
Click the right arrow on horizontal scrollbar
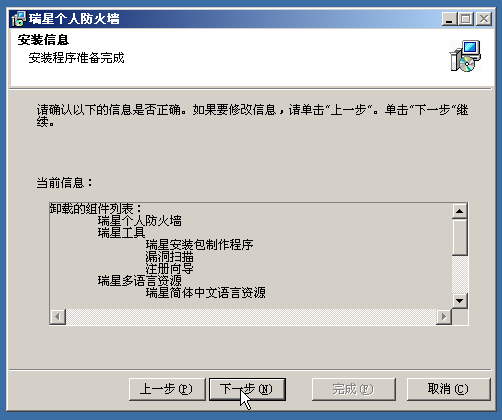point(444,317)
